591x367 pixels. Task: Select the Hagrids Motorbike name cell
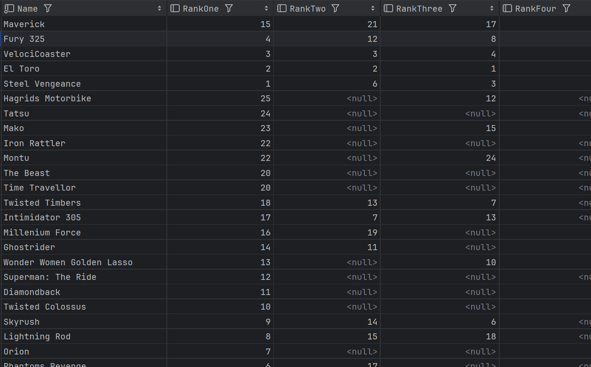84,98
